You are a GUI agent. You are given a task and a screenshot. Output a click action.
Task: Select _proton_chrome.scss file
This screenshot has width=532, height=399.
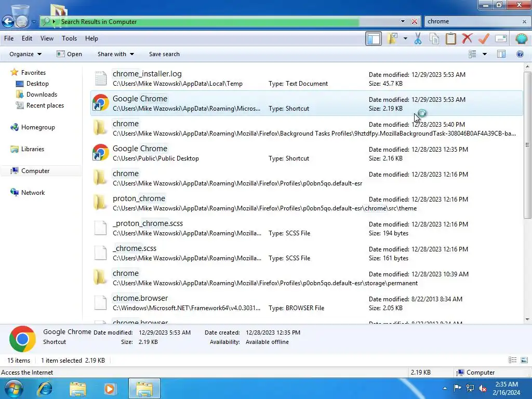coord(307,228)
